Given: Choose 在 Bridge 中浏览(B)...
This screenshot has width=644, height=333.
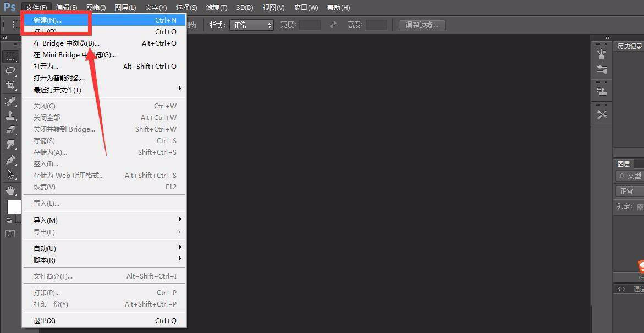Looking at the screenshot, I should (104, 43).
